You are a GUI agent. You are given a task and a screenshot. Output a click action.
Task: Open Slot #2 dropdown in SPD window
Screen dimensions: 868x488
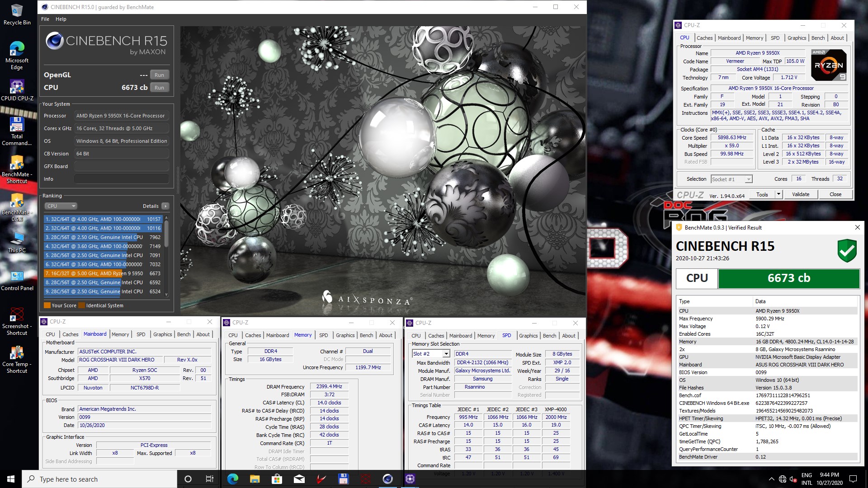(x=431, y=354)
